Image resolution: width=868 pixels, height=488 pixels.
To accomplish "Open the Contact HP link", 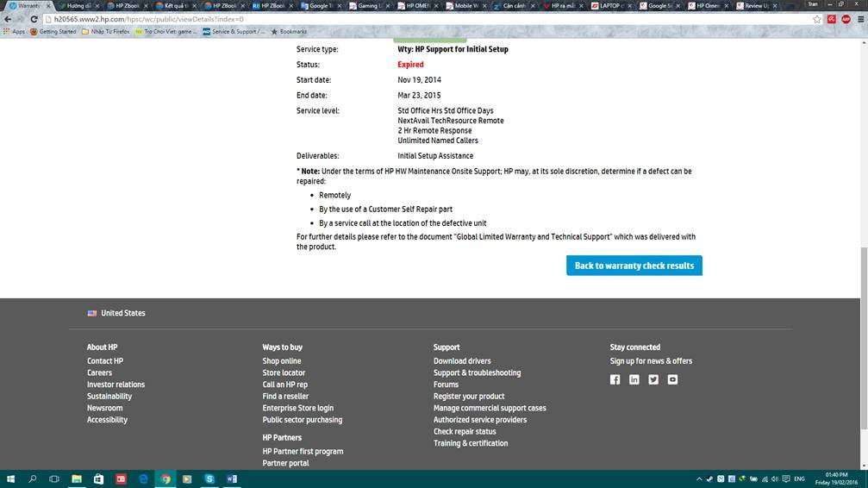I will pyautogui.click(x=105, y=360).
